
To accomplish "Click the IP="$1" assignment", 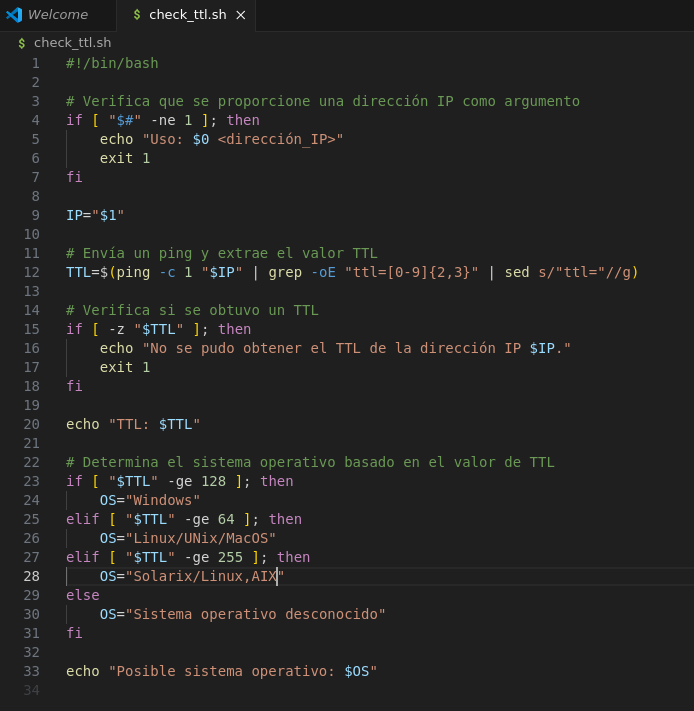I will point(95,215).
